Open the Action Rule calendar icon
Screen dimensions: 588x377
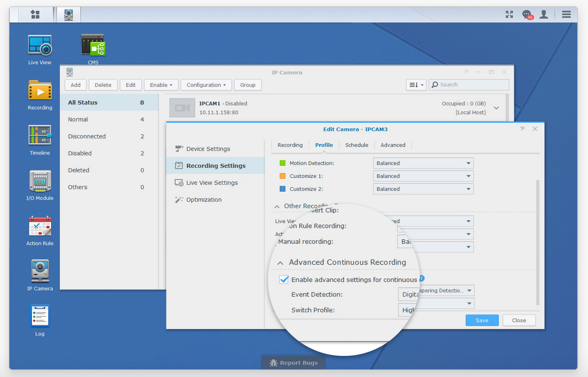coord(40,226)
